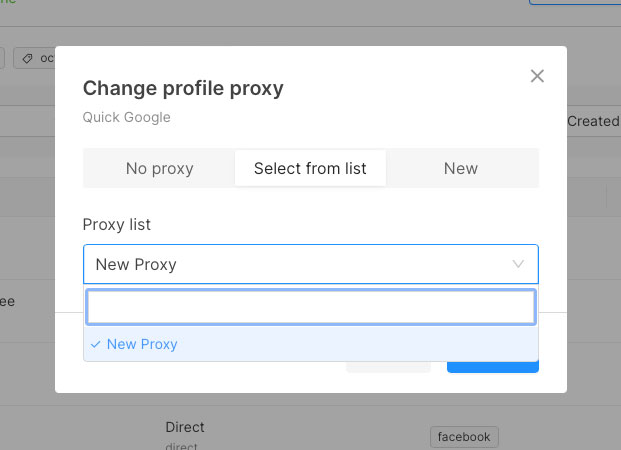Open the New proxy tab

(x=461, y=168)
